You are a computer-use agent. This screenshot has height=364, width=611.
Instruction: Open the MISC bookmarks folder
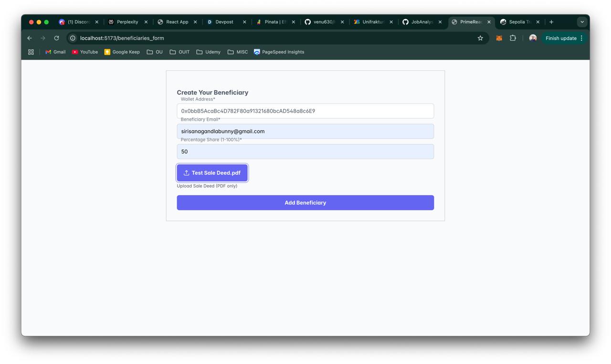click(238, 52)
